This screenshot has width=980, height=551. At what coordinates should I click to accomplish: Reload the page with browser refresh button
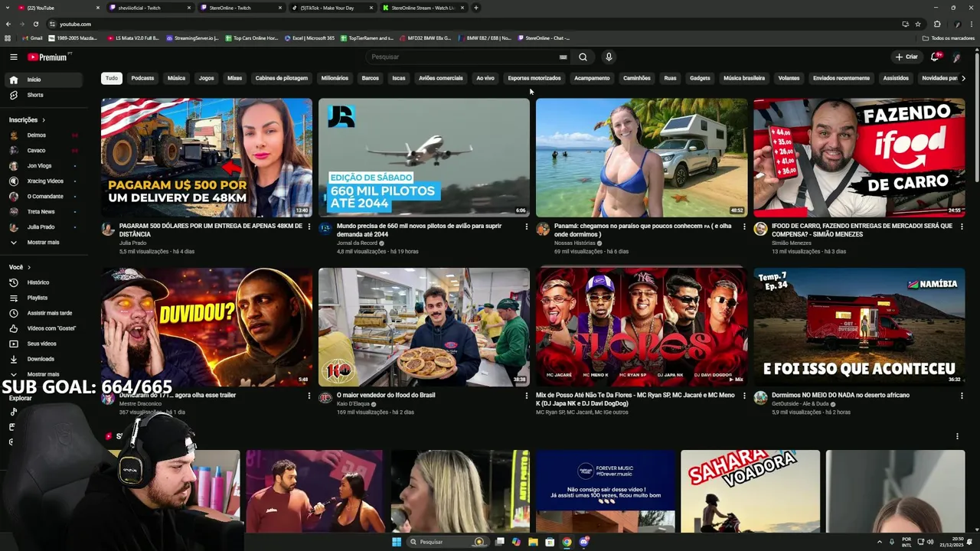click(35, 24)
